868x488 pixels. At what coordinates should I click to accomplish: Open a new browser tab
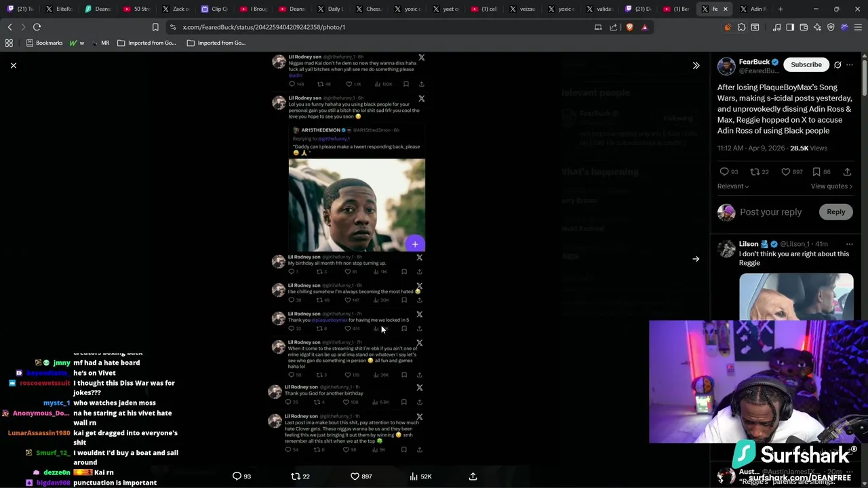click(781, 9)
